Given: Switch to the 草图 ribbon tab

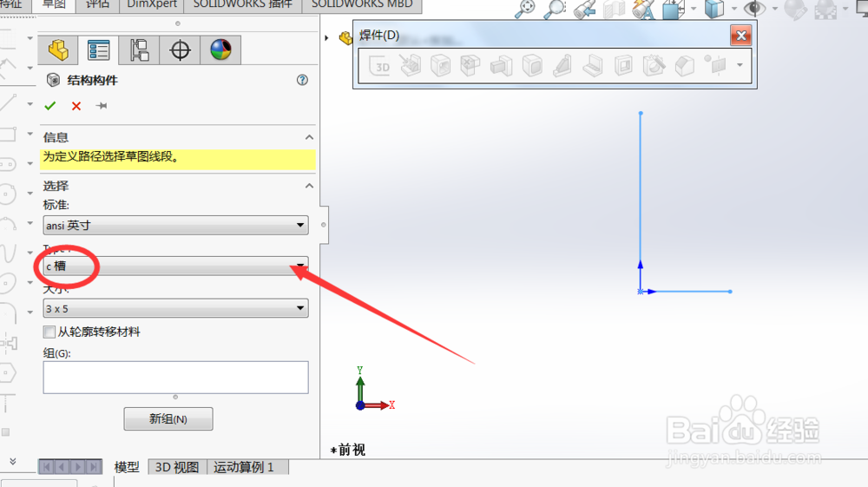Looking at the screenshot, I should [54, 4].
